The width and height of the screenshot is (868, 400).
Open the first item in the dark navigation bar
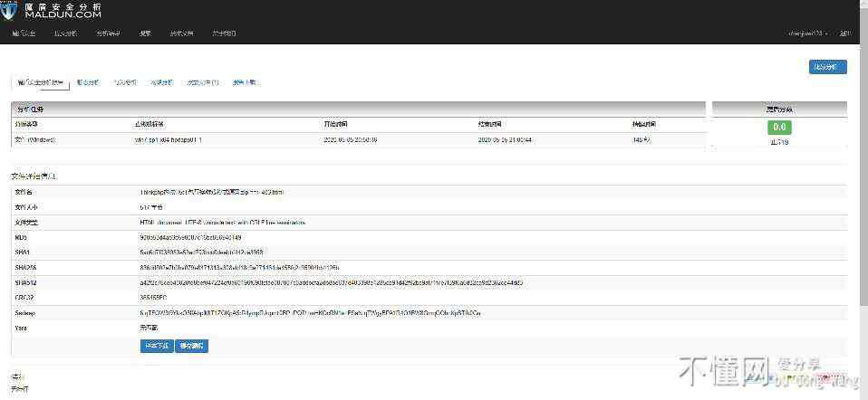(24, 33)
